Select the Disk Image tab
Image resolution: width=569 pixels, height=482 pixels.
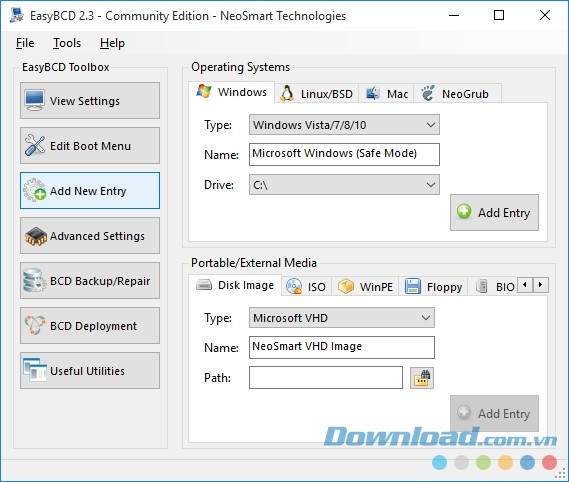[235, 285]
